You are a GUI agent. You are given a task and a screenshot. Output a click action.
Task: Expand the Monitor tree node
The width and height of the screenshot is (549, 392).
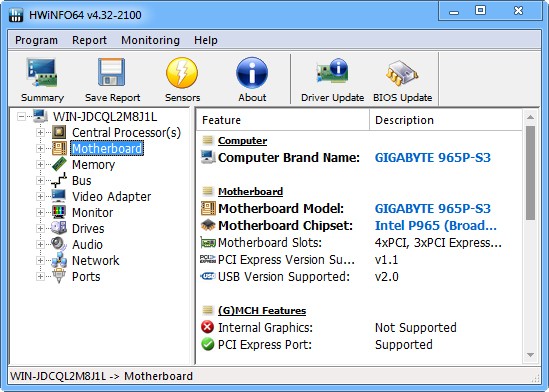40,212
